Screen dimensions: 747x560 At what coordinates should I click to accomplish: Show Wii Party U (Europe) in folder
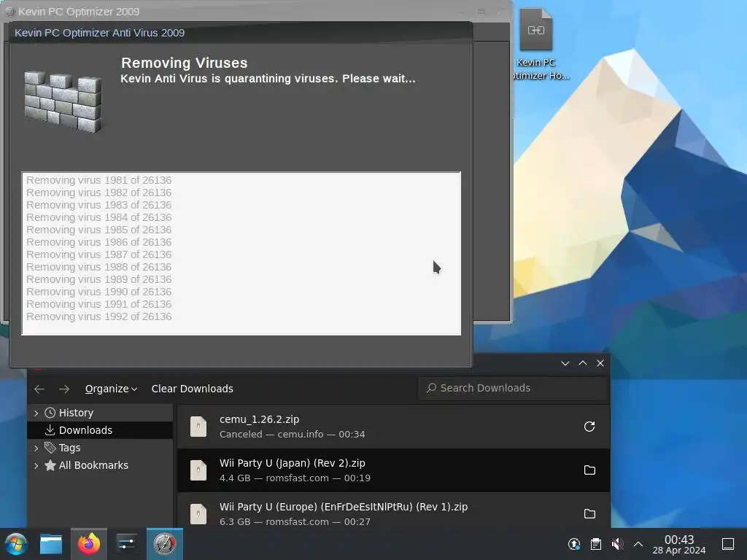coord(589,514)
